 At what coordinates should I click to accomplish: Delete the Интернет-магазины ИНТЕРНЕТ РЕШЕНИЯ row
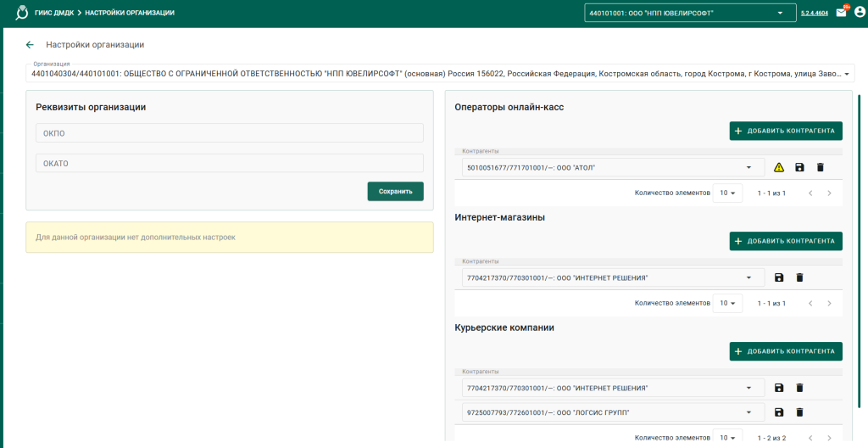pos(799,277)
